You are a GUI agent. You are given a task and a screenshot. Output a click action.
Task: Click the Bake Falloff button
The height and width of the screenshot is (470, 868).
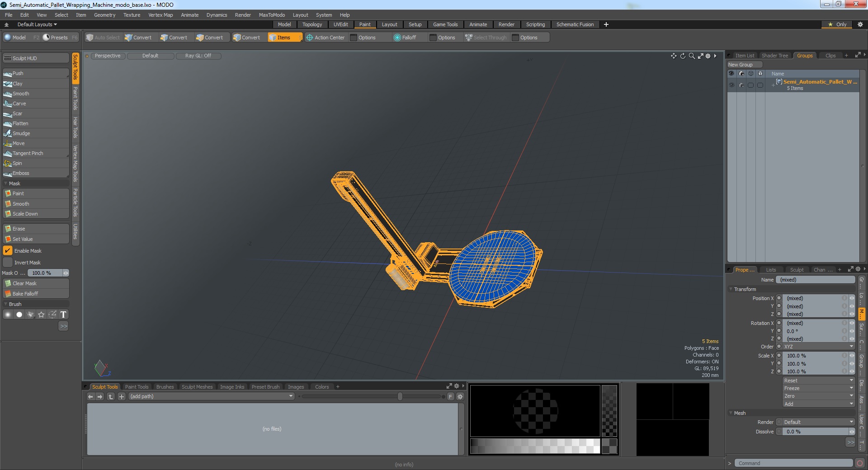tap(35, 294)
